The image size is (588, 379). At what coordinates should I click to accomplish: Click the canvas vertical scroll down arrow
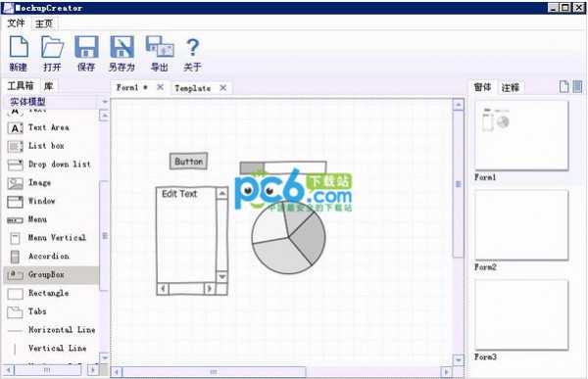coord(459,360)
